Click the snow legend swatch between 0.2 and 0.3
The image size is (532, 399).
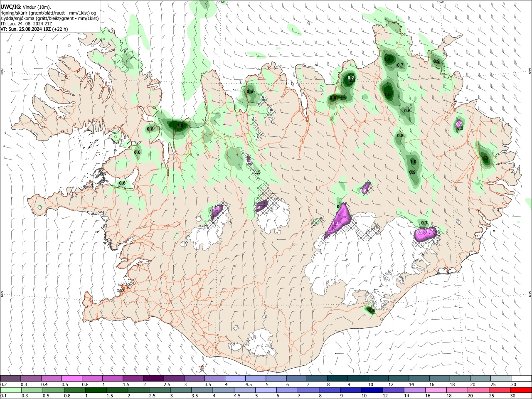point(10,378)
